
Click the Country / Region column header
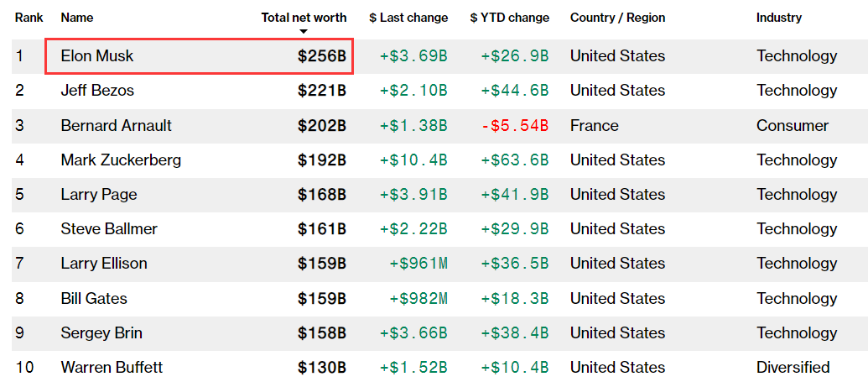618,18
